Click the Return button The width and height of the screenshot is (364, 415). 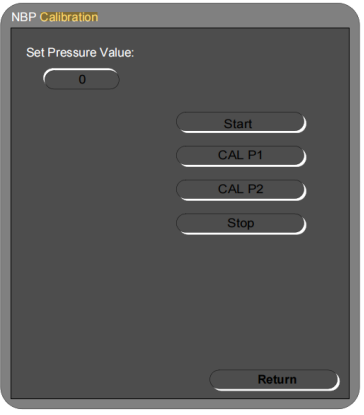point(275,380)
